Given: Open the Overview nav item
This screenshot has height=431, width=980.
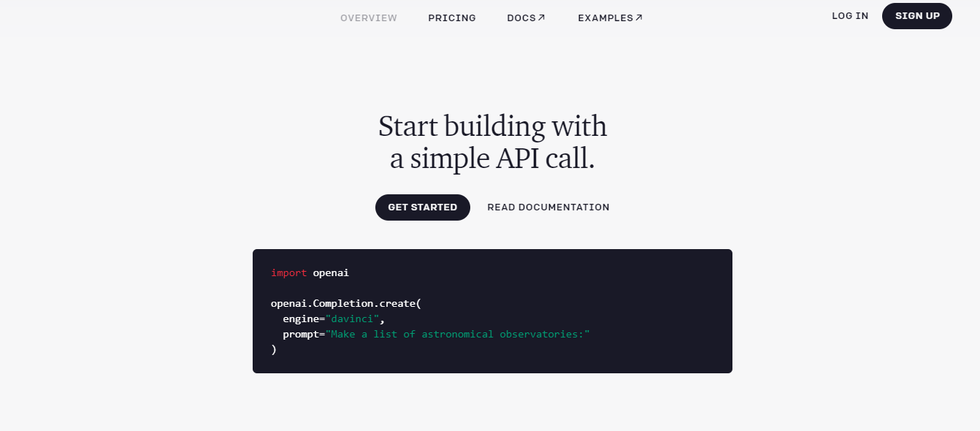Looking at the screenshot, I should pyautogui.click(x=369, y=18).
